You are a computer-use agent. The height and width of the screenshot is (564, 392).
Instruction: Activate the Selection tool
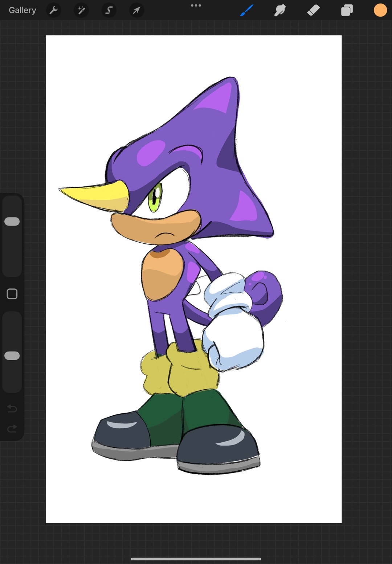pos(109,10)
